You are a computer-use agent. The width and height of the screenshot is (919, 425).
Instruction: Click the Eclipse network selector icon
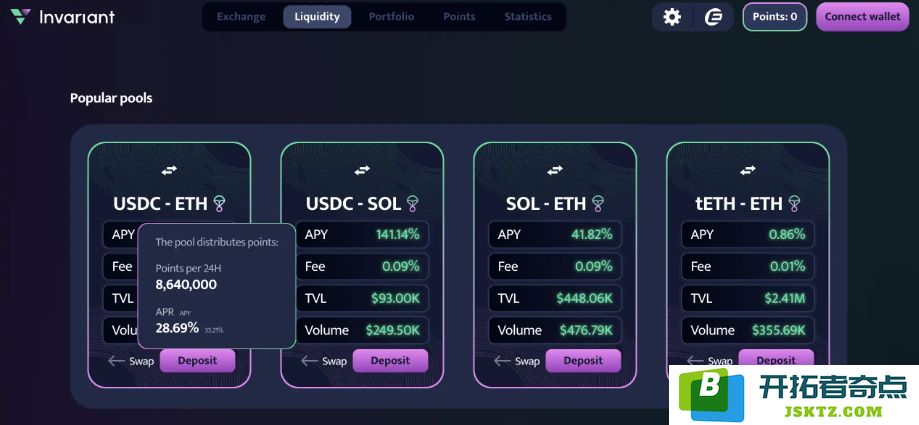point(713,17)
